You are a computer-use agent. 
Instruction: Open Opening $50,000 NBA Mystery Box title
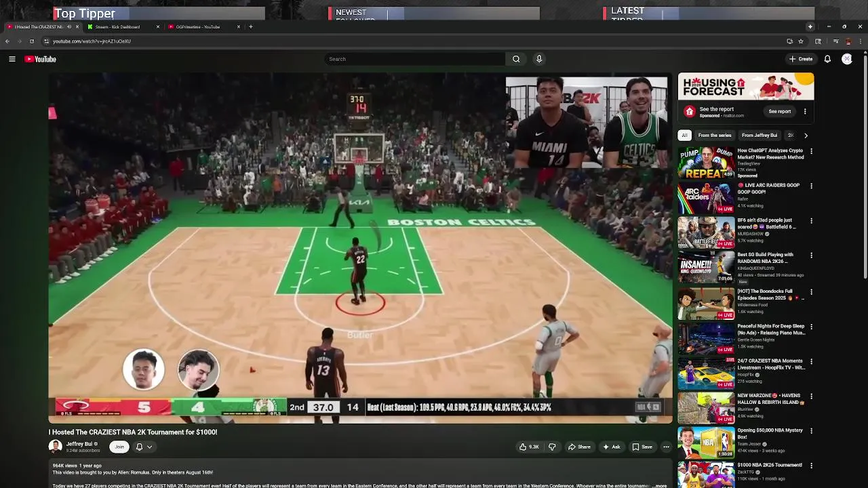(x=770, y=433)
